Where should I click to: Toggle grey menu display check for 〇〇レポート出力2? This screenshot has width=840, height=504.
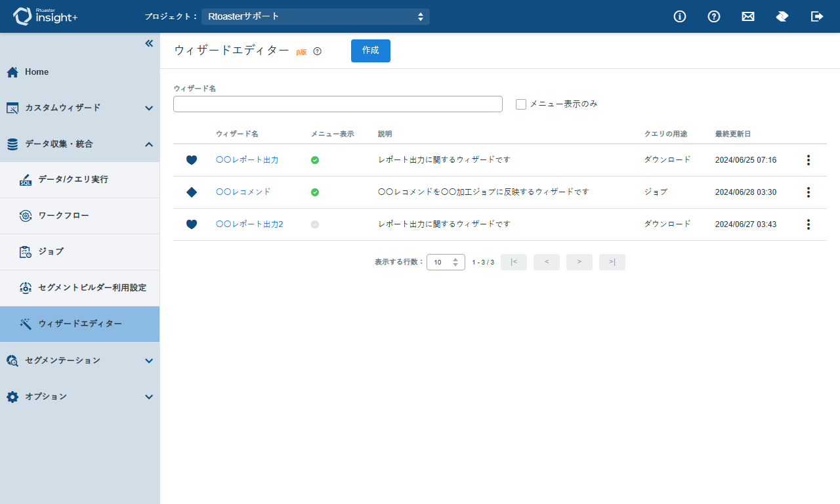click(315, 224)
